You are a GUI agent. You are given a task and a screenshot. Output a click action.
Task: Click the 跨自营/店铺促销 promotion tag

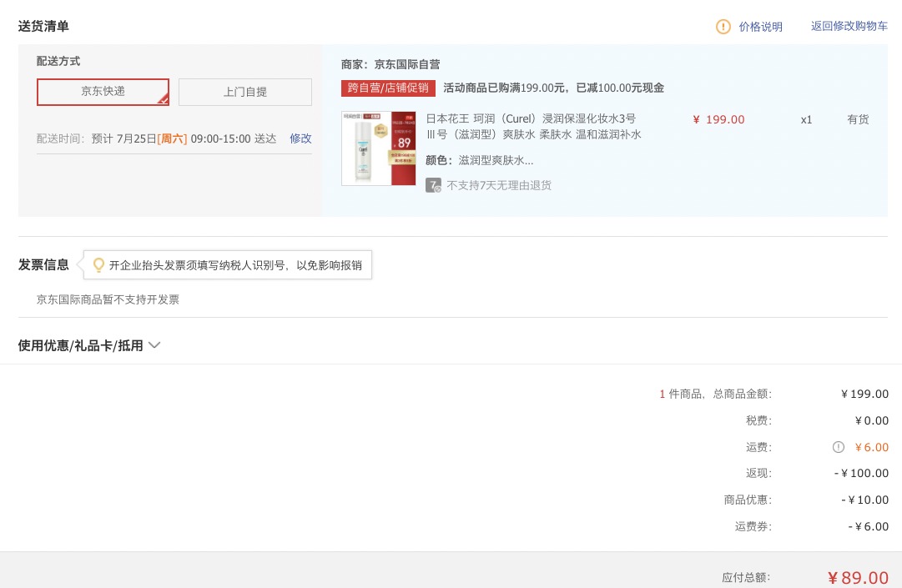(x=388, y=88)
